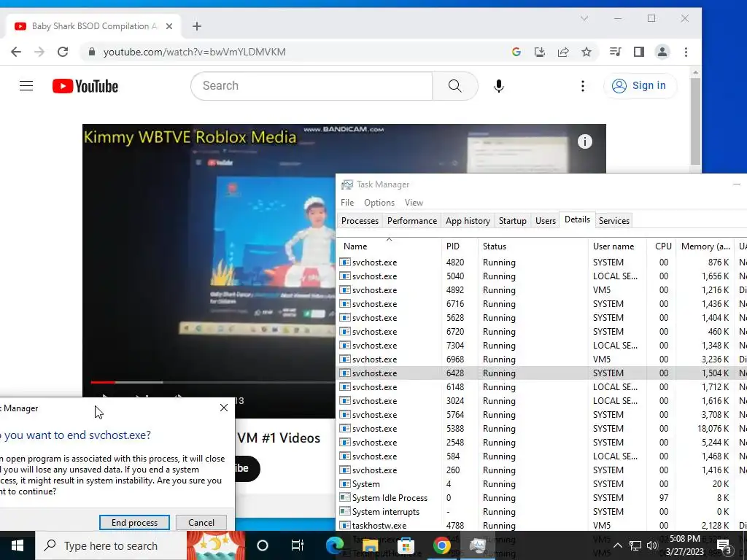Screen dimensions: 747x560
Task: Click the Type here to search box
Action: pos(111,545)
